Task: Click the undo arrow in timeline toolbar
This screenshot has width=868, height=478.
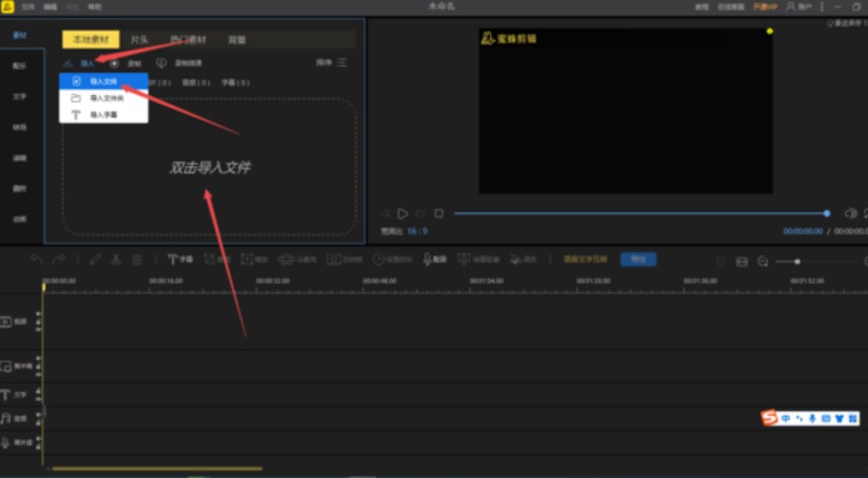Action: (37, 259)
